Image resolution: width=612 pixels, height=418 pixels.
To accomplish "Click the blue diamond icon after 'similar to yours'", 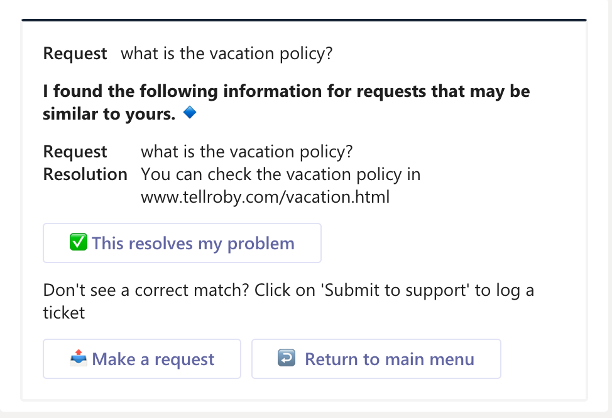I will (190, 112).
